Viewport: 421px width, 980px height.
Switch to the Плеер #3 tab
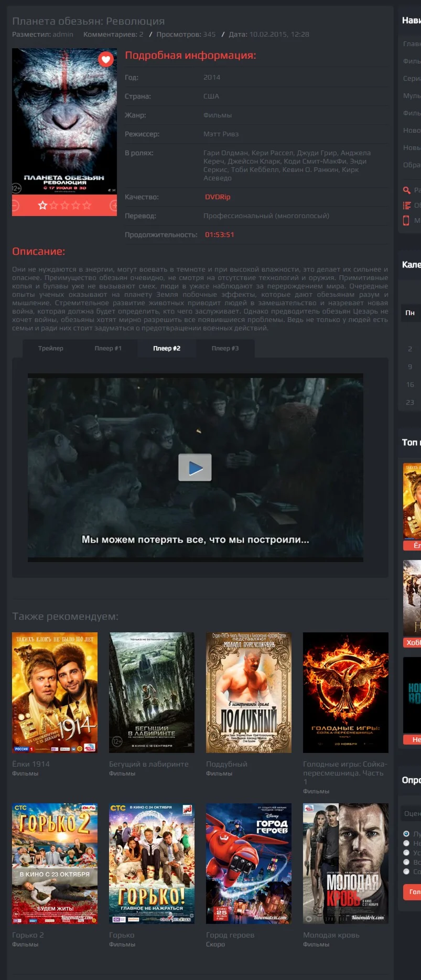coord(225,348)
